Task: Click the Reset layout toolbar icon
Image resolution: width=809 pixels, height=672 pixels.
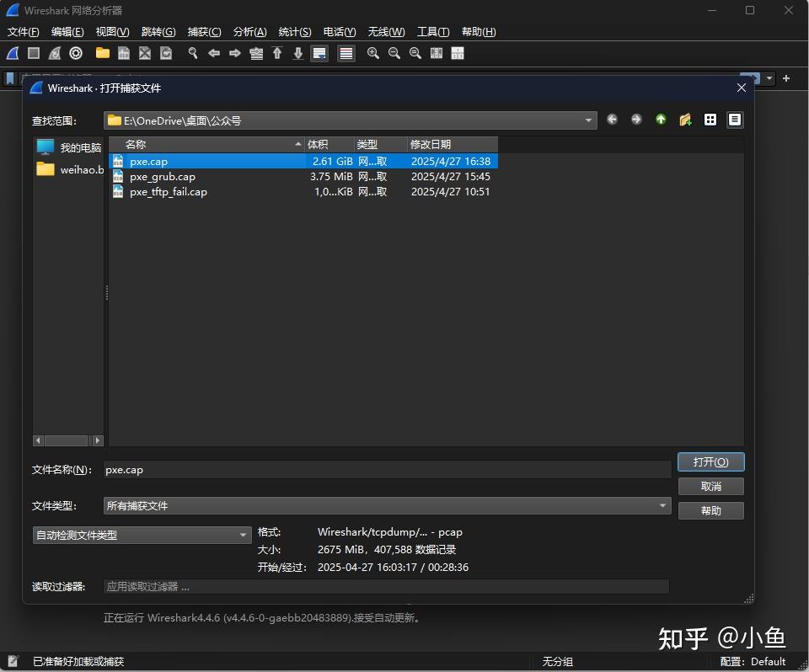Action: point(458,53)
